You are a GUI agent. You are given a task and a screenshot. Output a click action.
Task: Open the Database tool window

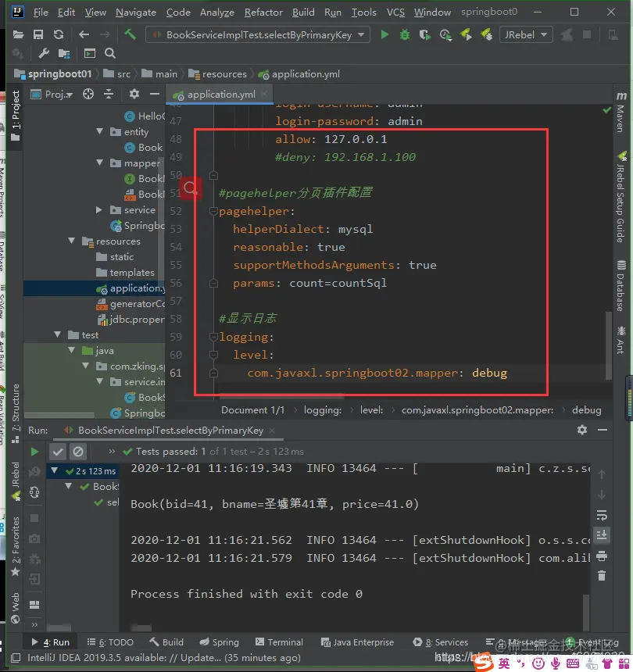point(621,285)
